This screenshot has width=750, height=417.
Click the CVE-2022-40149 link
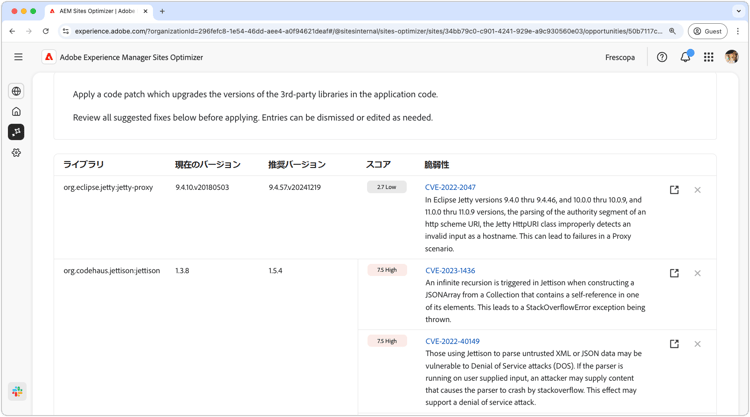452,341
